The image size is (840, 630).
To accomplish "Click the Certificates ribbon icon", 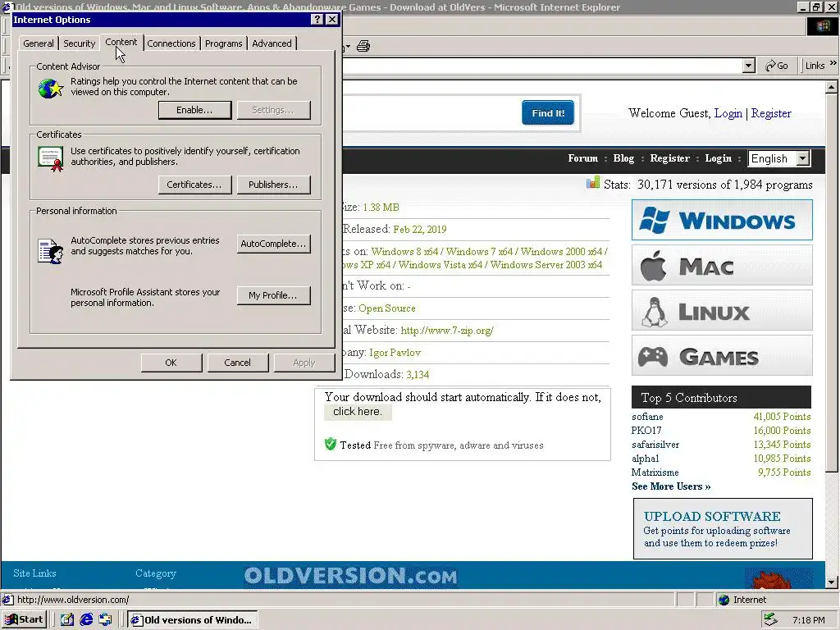I will [50, 159].
